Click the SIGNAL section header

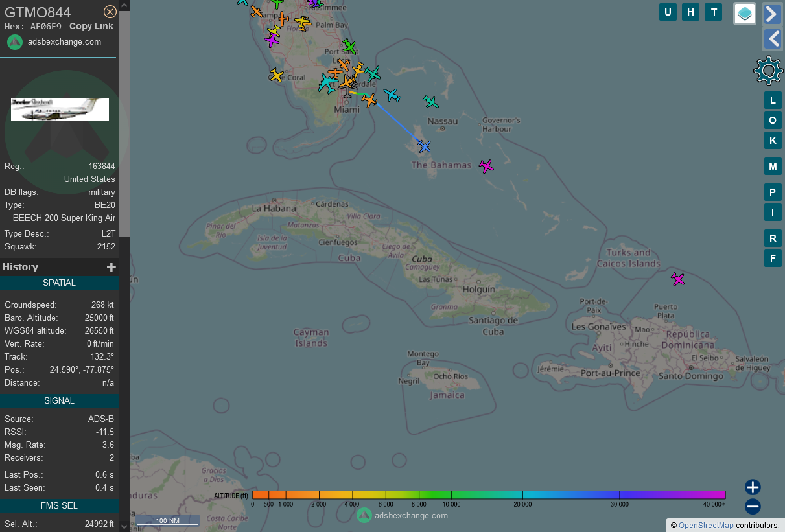point(59,401)
